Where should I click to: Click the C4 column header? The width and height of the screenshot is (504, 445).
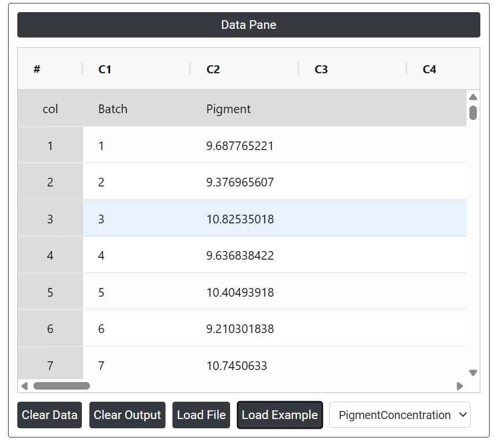(x=429, y=69)
